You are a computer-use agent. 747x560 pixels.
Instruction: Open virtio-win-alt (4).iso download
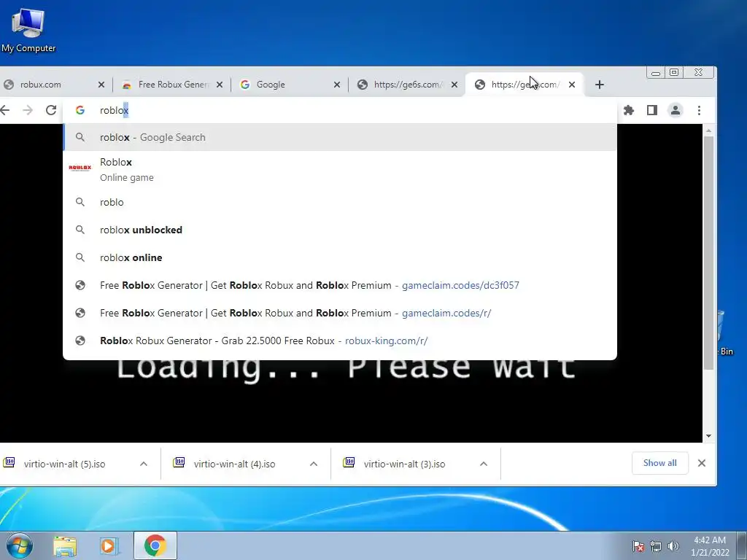[x=234, y=464]
